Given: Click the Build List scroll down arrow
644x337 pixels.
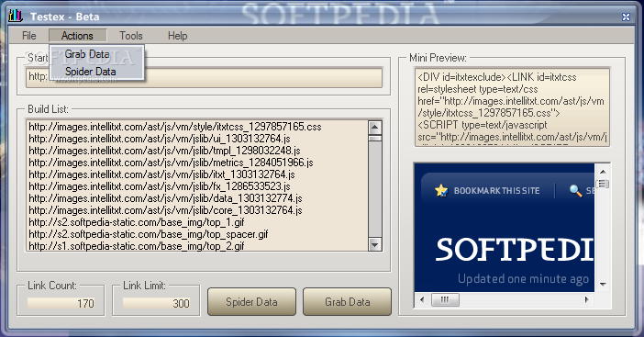Looking at the screenshot, I should [374, 245].
